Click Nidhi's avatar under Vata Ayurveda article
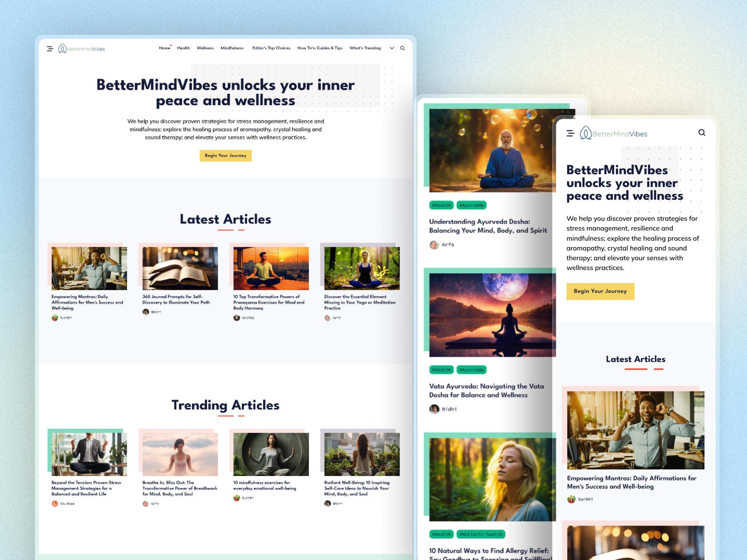 tap(434, 409)
